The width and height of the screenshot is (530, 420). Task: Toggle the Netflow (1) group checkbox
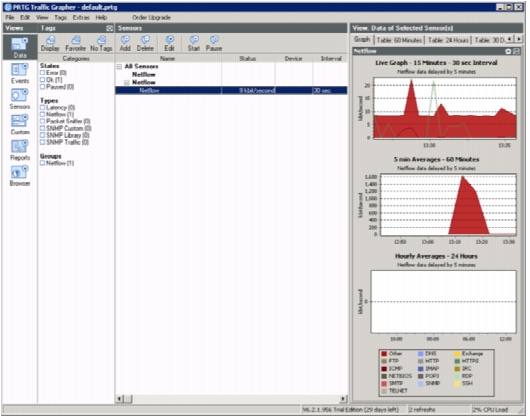43,163
